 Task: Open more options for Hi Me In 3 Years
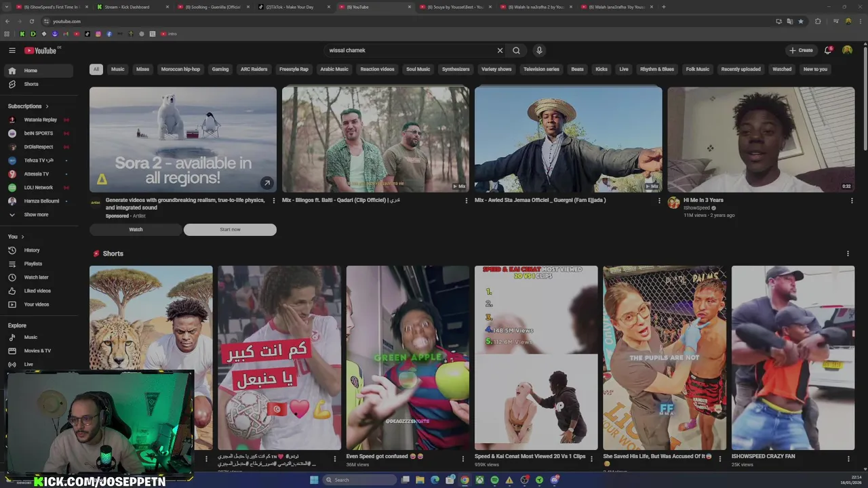pos(852,201)
